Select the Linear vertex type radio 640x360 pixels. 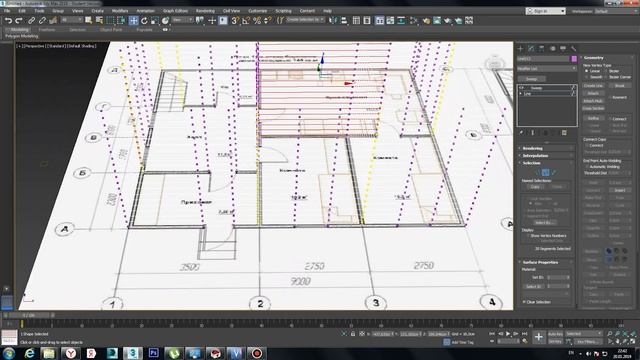pos(587,71)
